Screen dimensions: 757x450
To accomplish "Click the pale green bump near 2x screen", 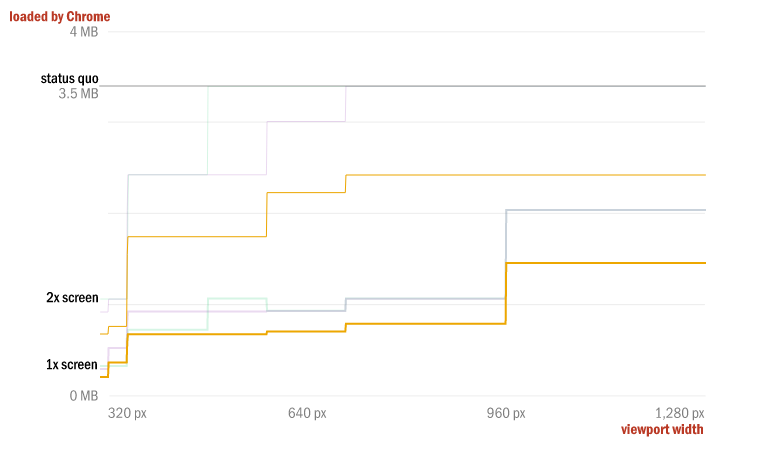I will pos(237,298).
